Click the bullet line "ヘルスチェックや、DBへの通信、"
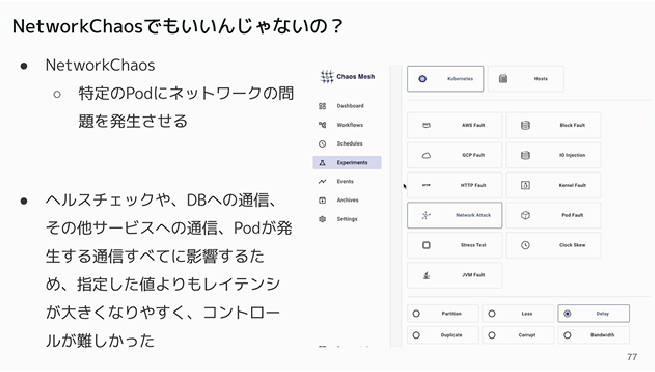Screen dimensions: 655x372 click(x=161, y=200)
